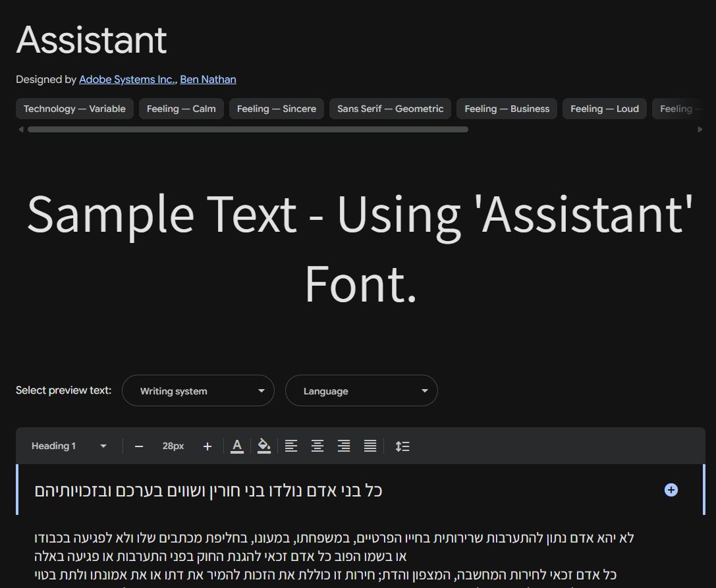
Task: Open Ben Nathan designer link
Action: pyautogui.click(x=208, y=80)
